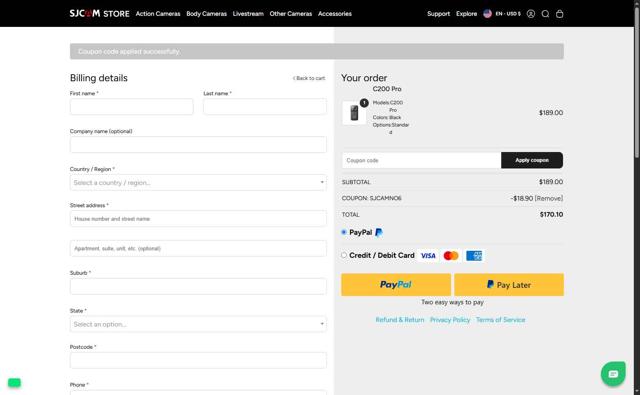
Task: Select PayPal payment method
Action: (x=344, y=232)
